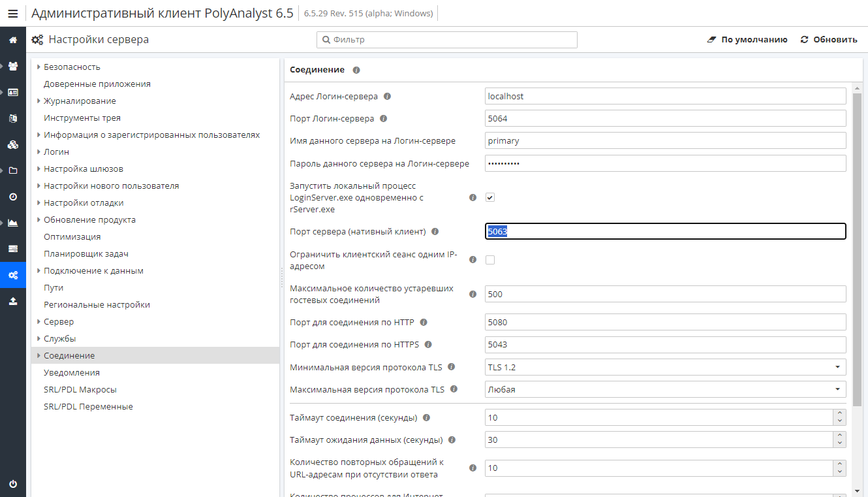
Task: Click info icon for Порт для соединения по HTTPS
Action: coord(428,344)
